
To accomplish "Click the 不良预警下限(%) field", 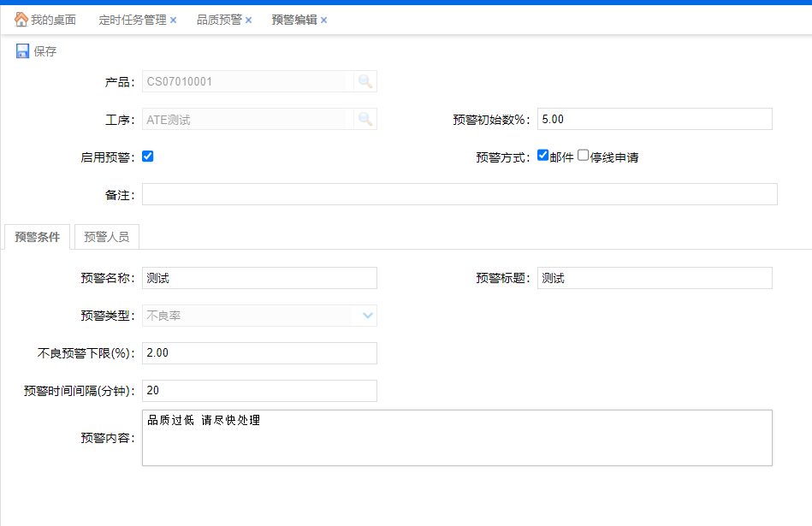I will 259,353.
